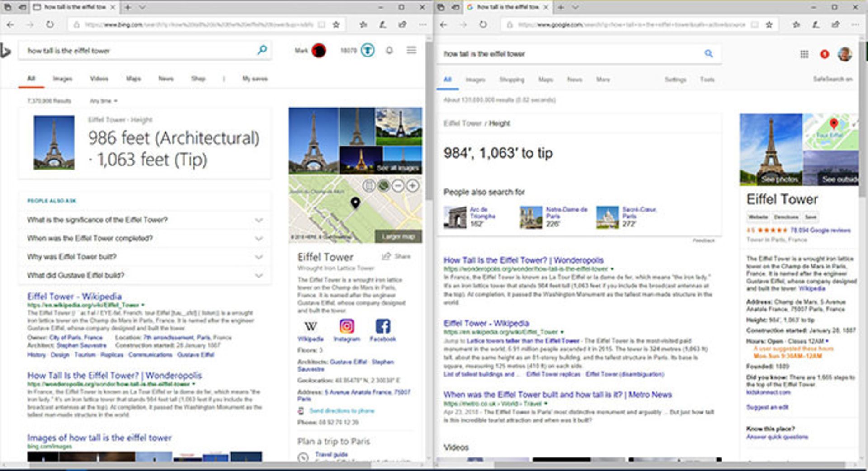Viewport: 868px width, 471px height.
Task: Open the 'Any time' filter dropdown
Action: click(103, 101)
